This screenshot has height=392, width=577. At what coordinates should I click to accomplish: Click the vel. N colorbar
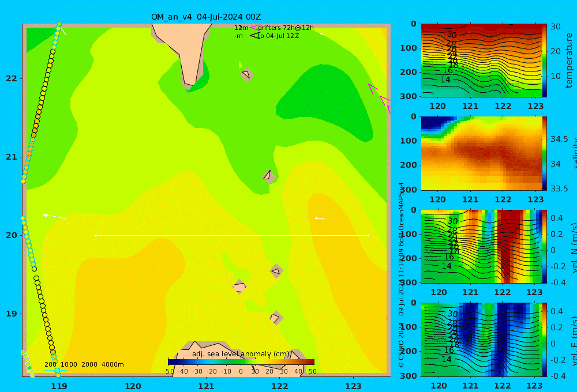point(545,246)
